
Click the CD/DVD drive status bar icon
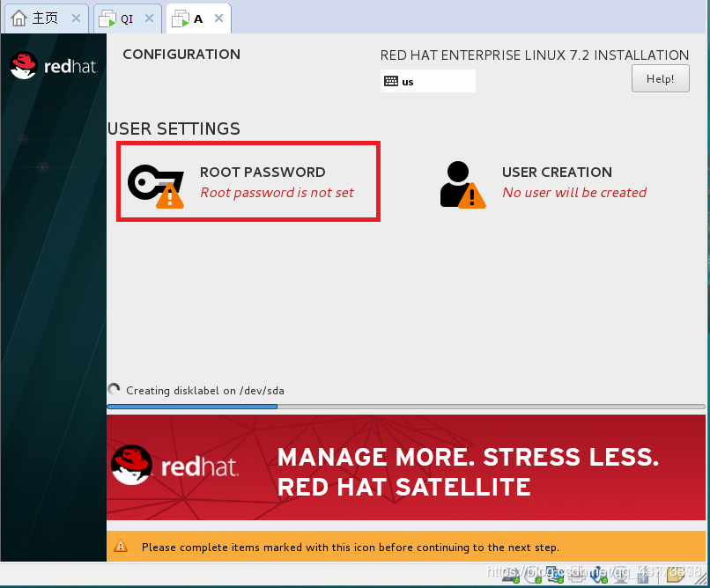532,576
